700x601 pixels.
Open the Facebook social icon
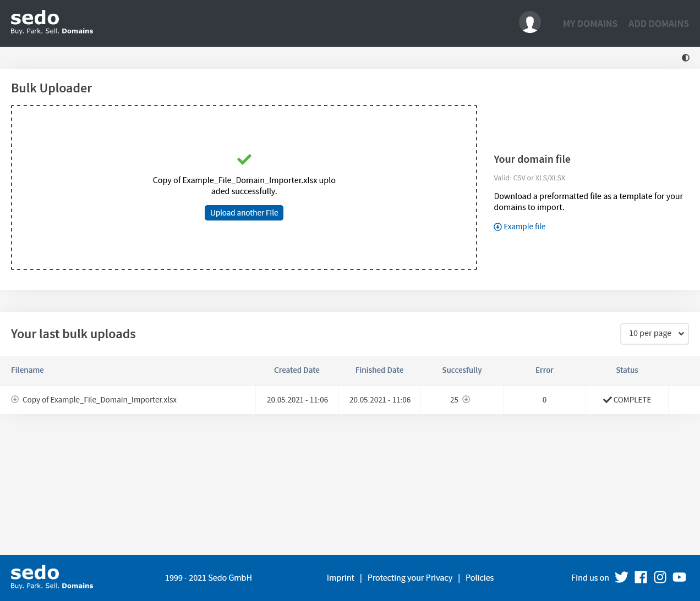(x=641, y=577)
